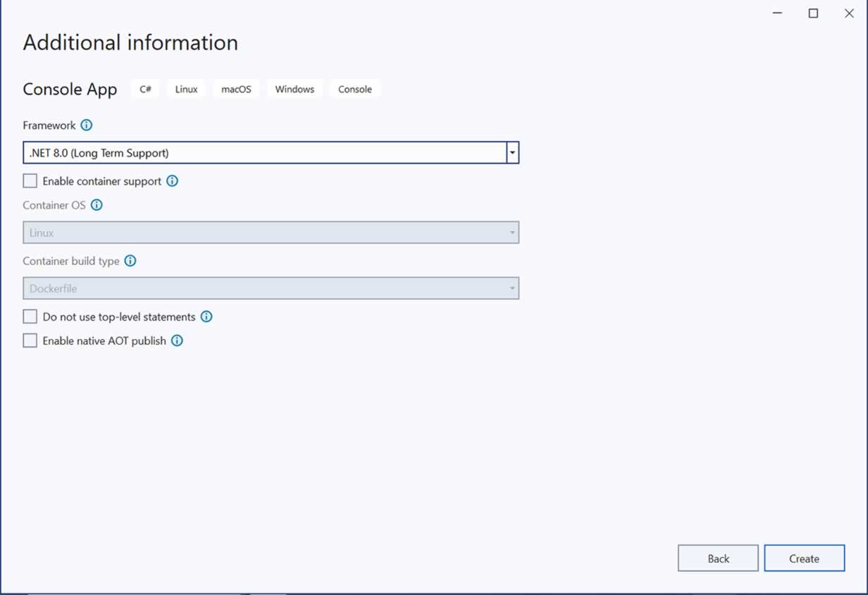868x595 pixels.
Task: Click the Windows tag
Action: (294, 90)
